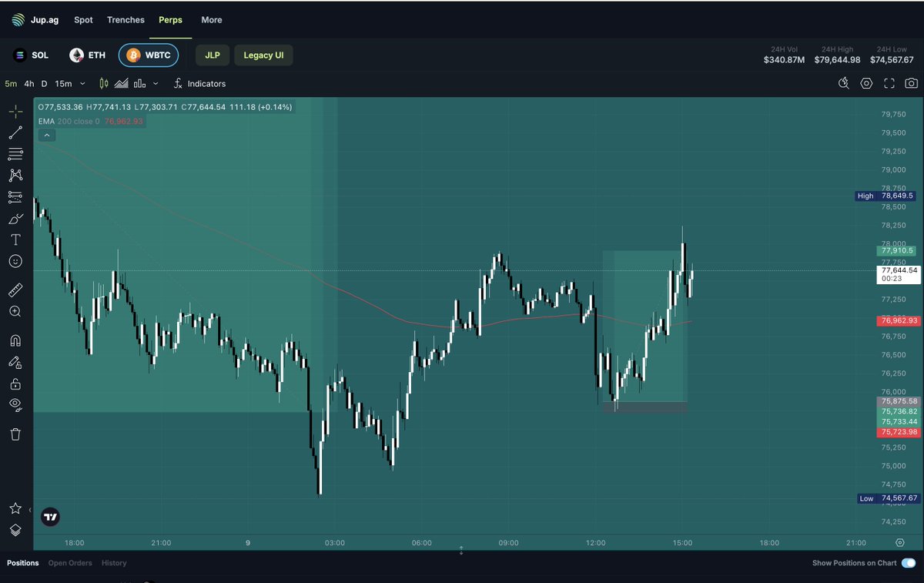
Task: Toggle hide all drawings eye icon
Action: [x=15, y=405]
